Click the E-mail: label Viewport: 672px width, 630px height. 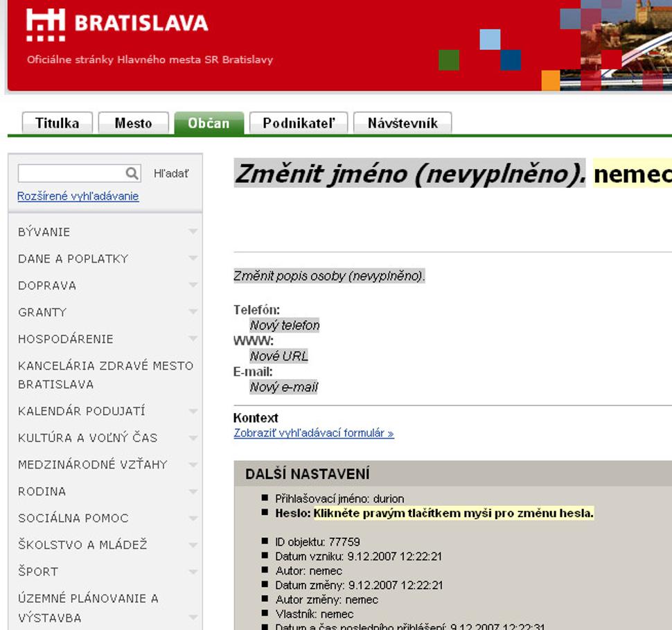click(x=253, y=371)
